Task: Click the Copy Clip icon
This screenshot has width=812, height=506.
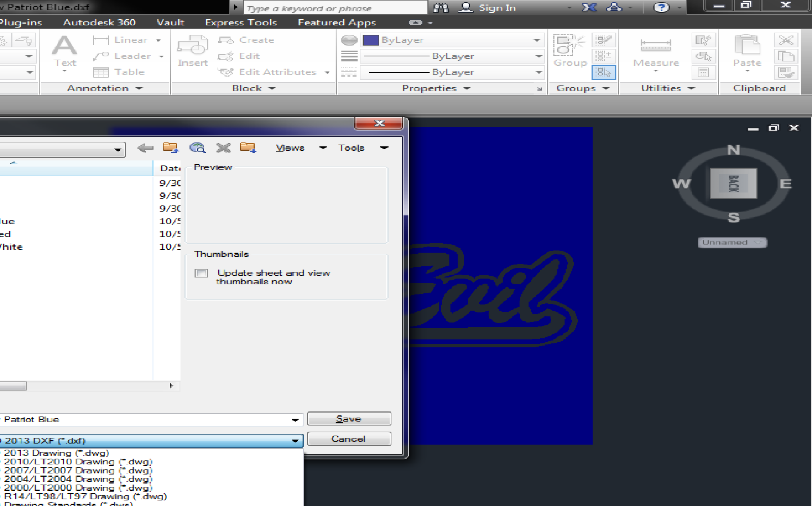Action: (x=786, y=56)
